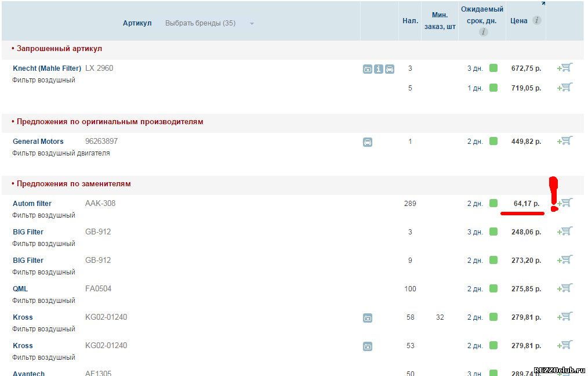
Task: Add the 719,05 р. Knecht offer to cart
Action: tap(565, 88)
